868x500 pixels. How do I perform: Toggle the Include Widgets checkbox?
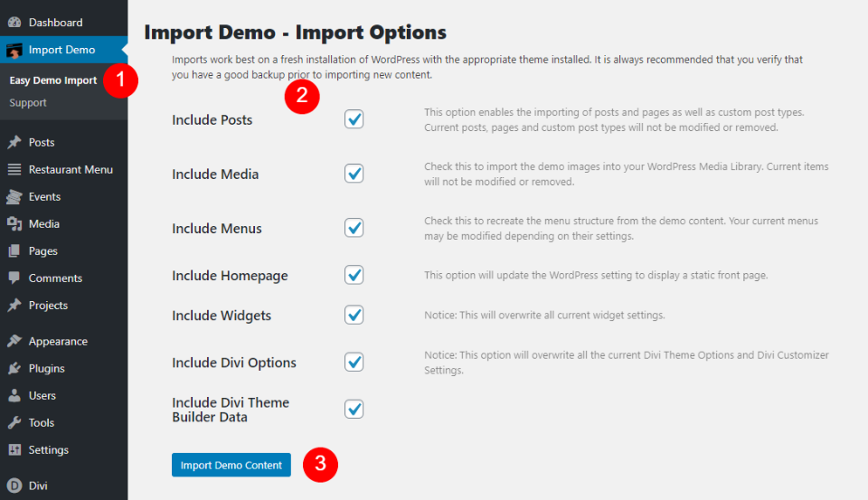click(354, 315)
